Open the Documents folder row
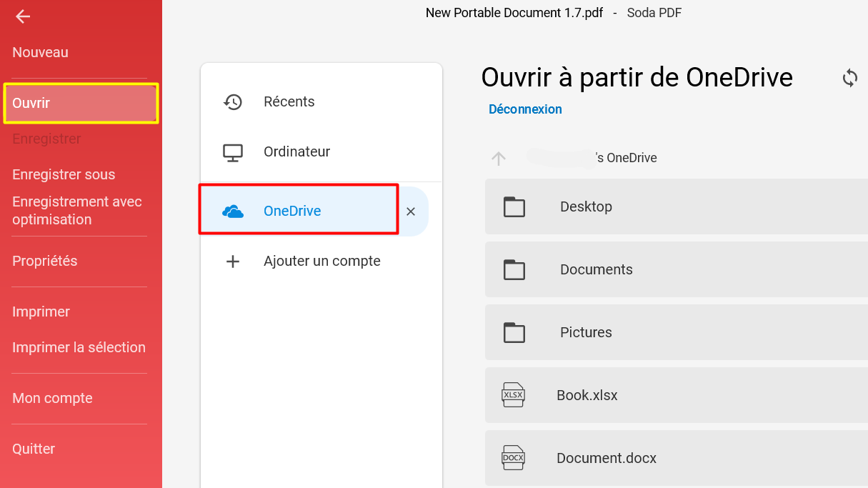 coord(677,269)
